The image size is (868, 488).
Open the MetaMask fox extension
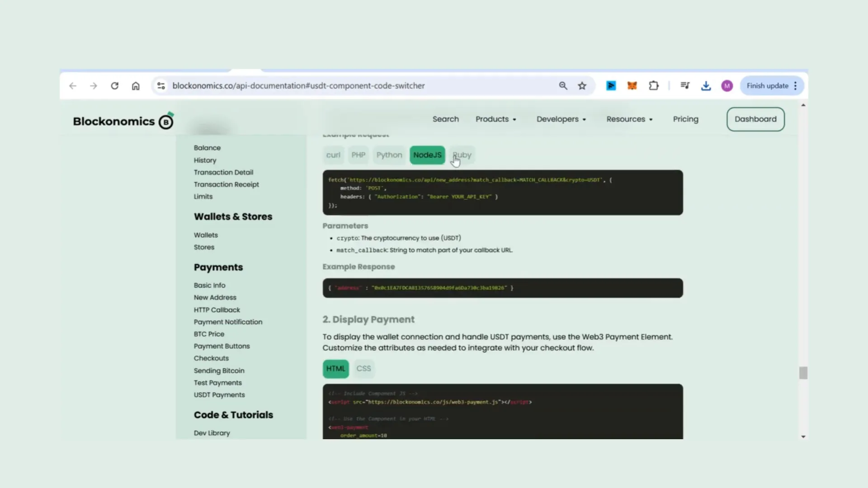pos(632,86)
